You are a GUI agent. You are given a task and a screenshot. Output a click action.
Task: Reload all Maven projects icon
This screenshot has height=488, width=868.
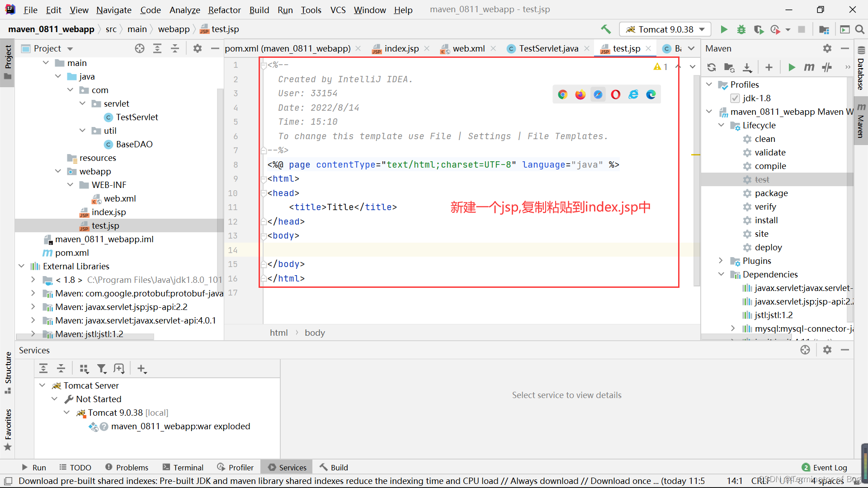(712, 67)
